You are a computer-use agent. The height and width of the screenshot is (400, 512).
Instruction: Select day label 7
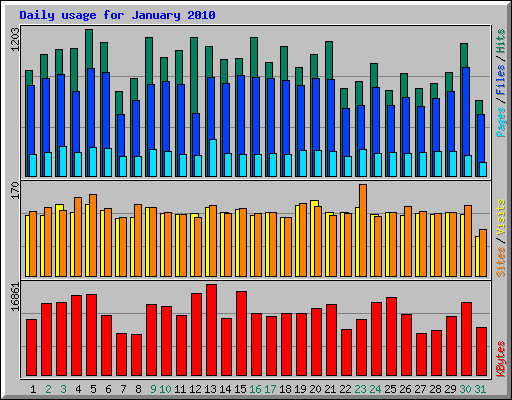tap(123, 389)
